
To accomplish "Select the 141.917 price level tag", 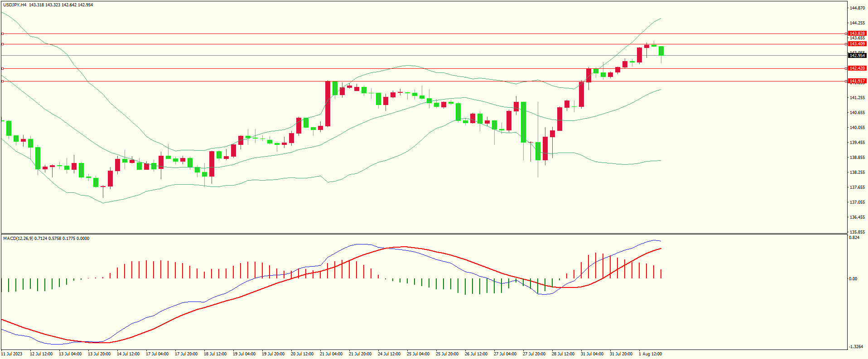I will tap(857, 81).
